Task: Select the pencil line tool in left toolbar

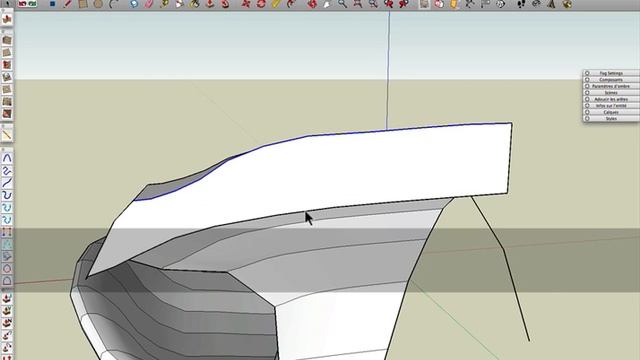Action: (x=7, y=134)
